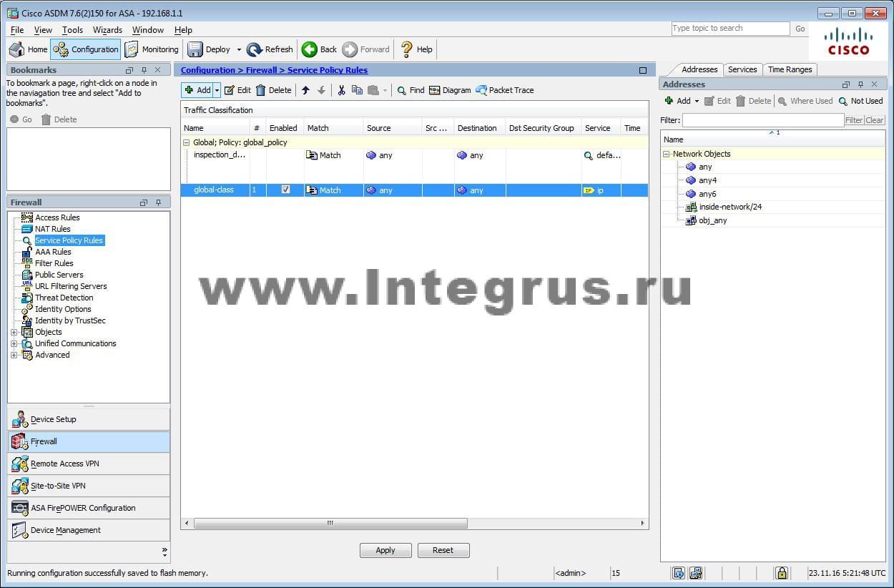Click the rules table horizontal scrollbar
Screen dimensions: 894x588
tap(330, 524)
